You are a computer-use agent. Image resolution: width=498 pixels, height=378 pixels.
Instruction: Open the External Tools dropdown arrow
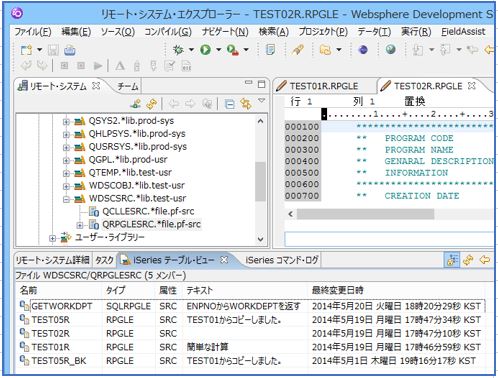coord(246,50)
